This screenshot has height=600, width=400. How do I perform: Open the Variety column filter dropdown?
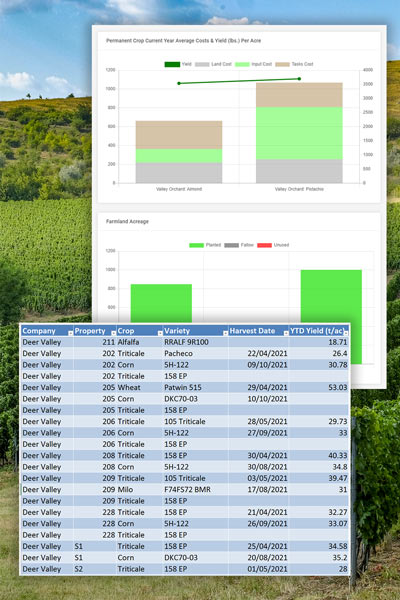coord(225,333)
